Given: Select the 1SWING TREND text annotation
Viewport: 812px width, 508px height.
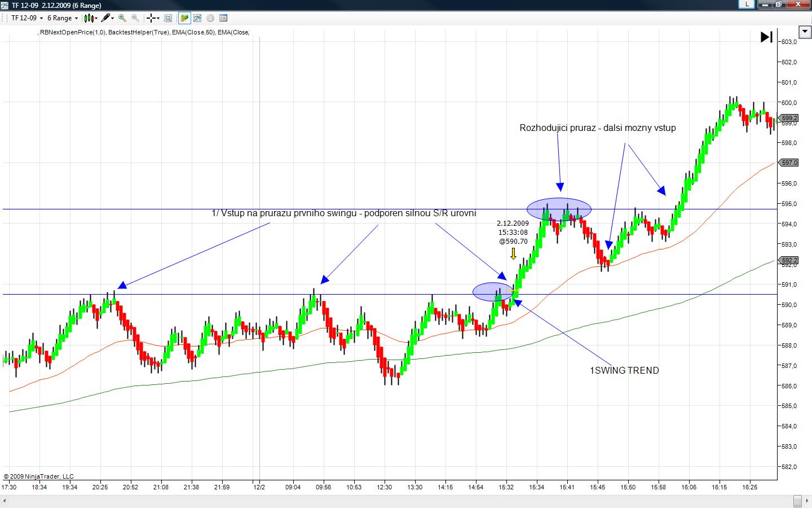Looking at the screenshot, I should click(624, 371).
